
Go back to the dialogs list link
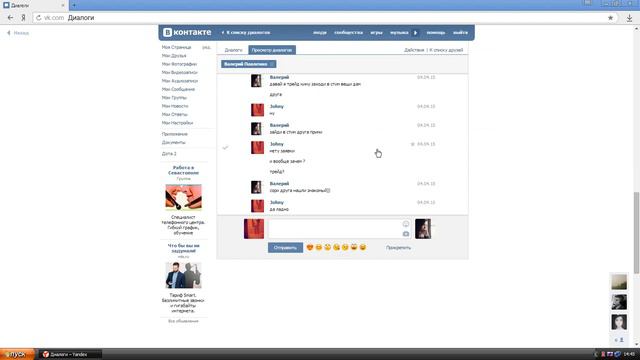pyautogui.click(x=246, y=32)
